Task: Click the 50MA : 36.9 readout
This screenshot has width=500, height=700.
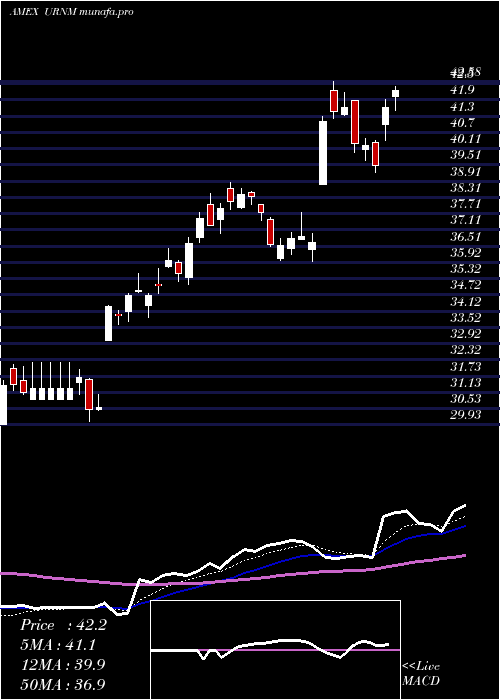Action: click(x=63, y=684)
